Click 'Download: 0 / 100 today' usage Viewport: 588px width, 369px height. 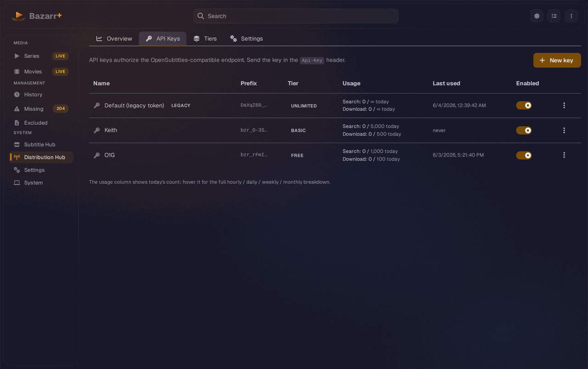point(371,159)
